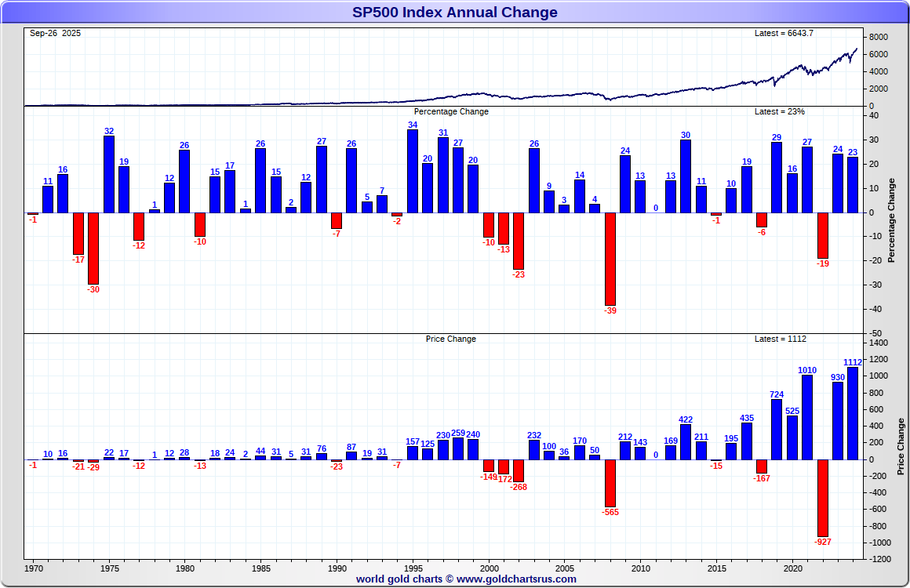Click the rotated 'Percentage Change' axis title

891,220
